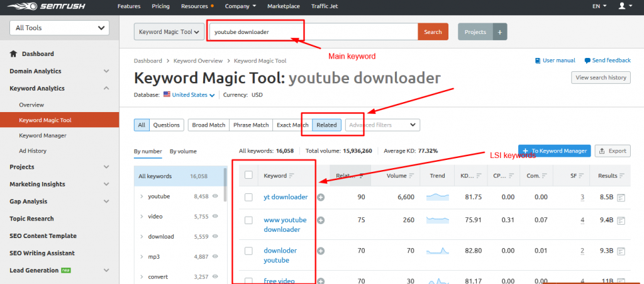The image size is (644, 284).
Task: Expand Gap Analysis sidebar section
Action: pos(106,202)
